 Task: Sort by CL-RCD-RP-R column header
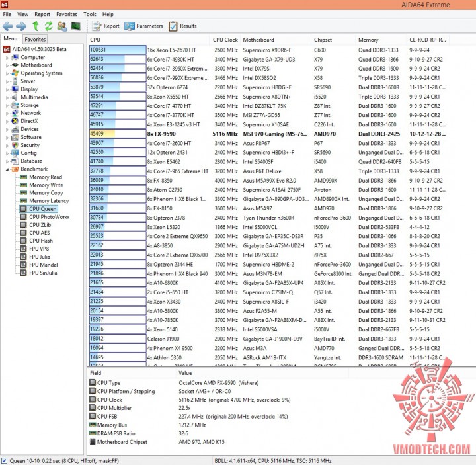click(x=428, y=40)
